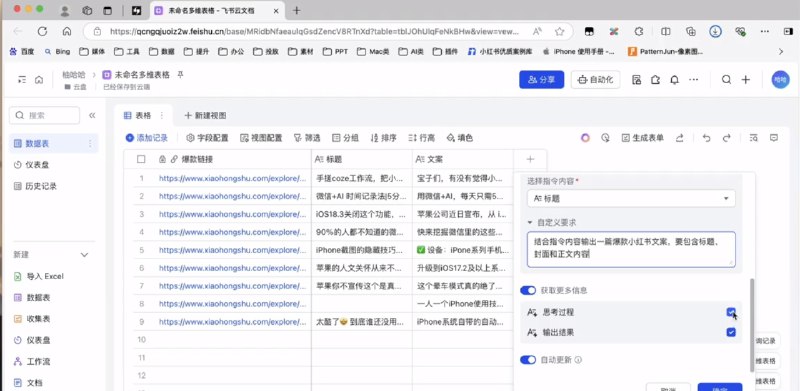
Task: Add a new field column plus
Action: pyautogui.click(x=530, y=159)
